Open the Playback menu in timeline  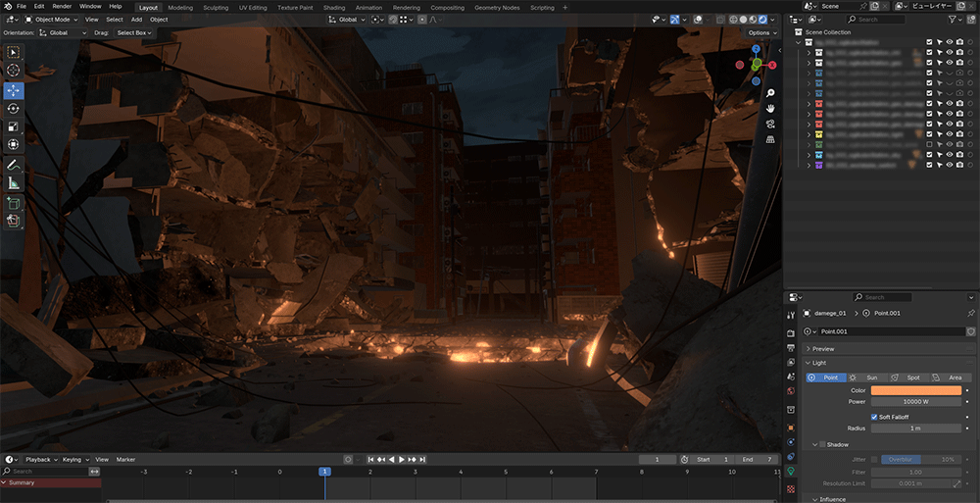pyautogui.click(x=37, y=459)
